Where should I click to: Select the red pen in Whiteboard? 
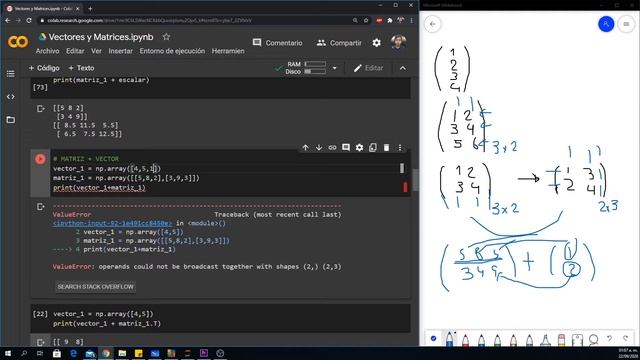click(465, 340)
